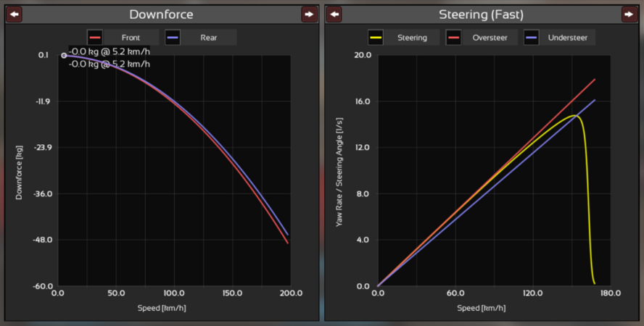
Task: Hide the Steering curve via legend label
Action: [x=412, y=38]
